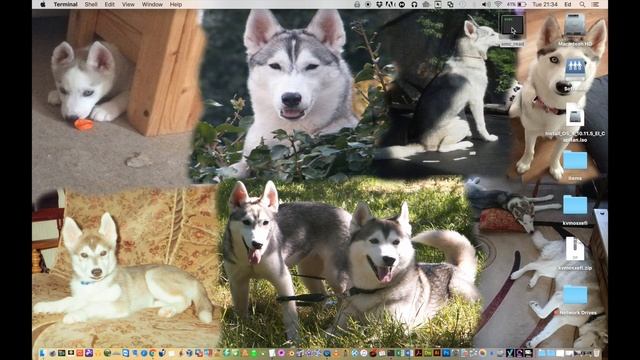Open the Trash in the Dock
This screenshot has width=640, height=360.
pos(596,353)
